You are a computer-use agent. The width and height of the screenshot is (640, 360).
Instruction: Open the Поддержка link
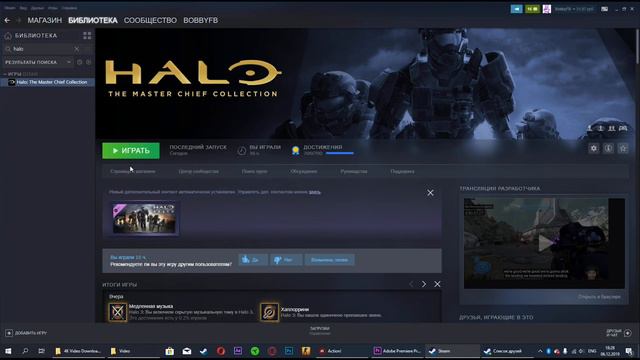402,171
